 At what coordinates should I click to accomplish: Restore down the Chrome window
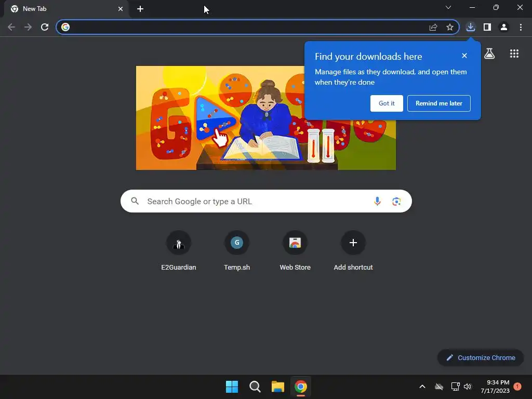pos(496,7)
